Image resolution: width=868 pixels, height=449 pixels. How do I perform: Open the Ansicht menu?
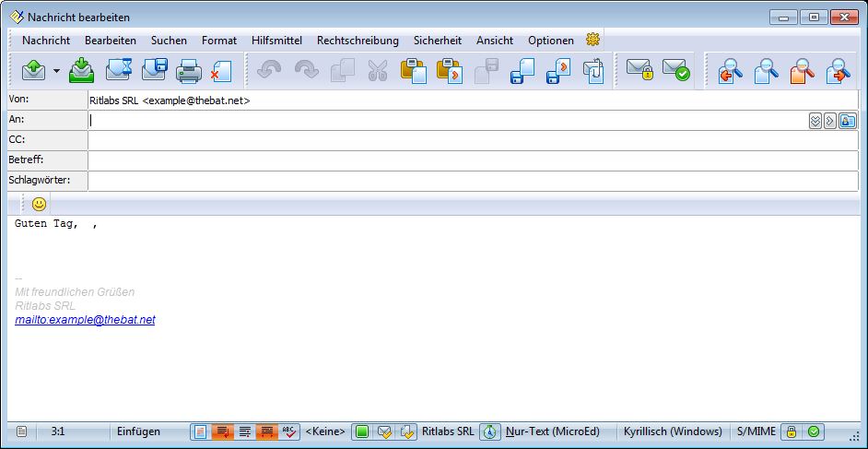click(495, 41)
